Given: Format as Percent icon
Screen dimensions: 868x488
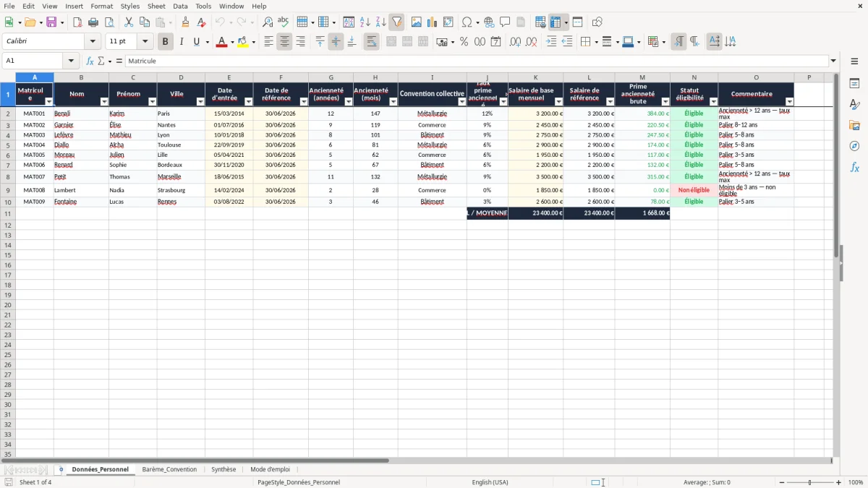Looking at the screenshot, I should click(464, 42).
